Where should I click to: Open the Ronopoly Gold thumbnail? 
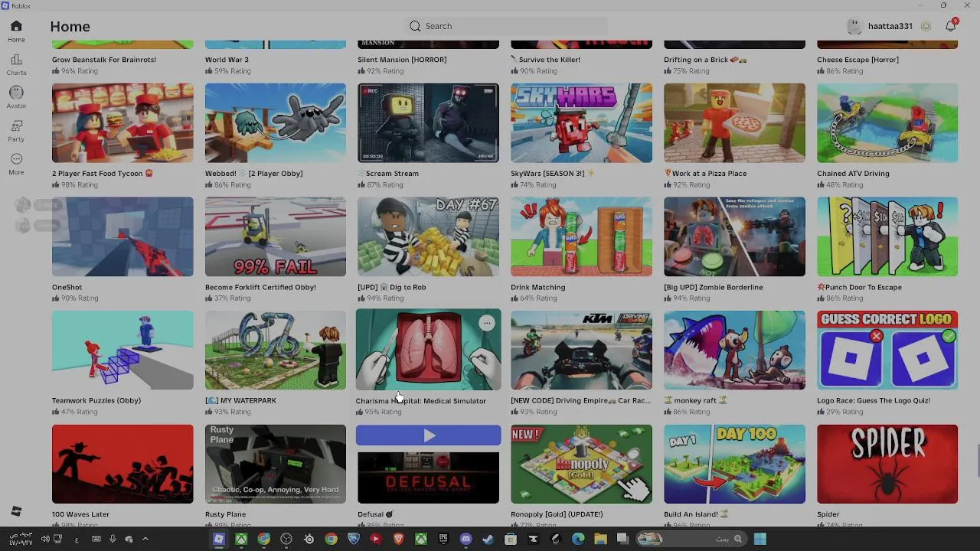[x=581, y=464]
